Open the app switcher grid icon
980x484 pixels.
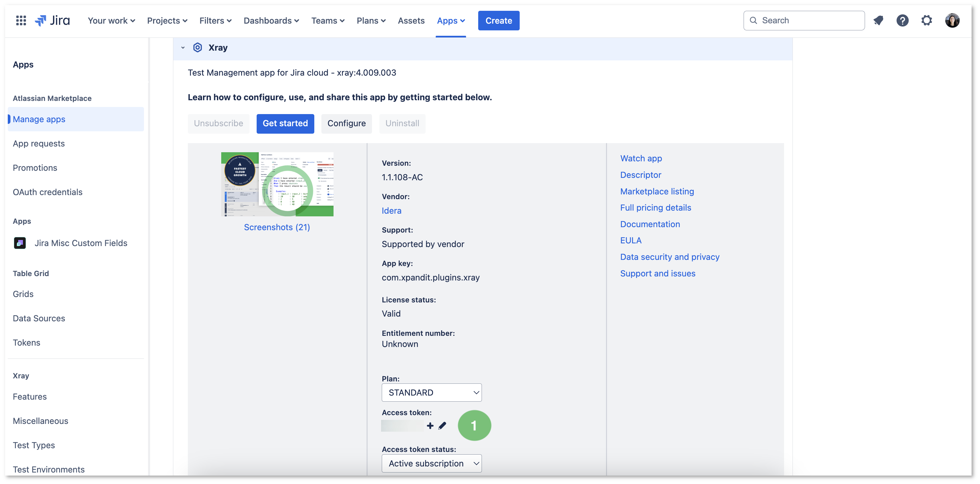tap(21, 21)
